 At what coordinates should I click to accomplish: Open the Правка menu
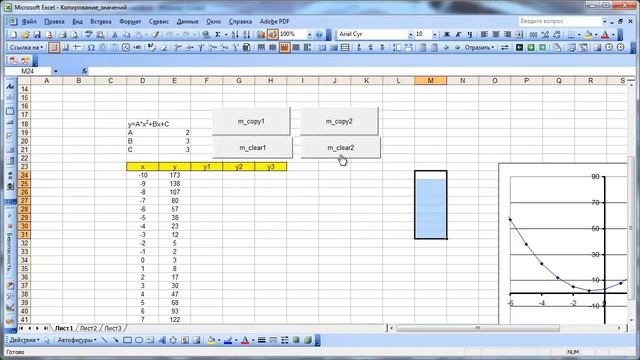click(x=54, y=21)
